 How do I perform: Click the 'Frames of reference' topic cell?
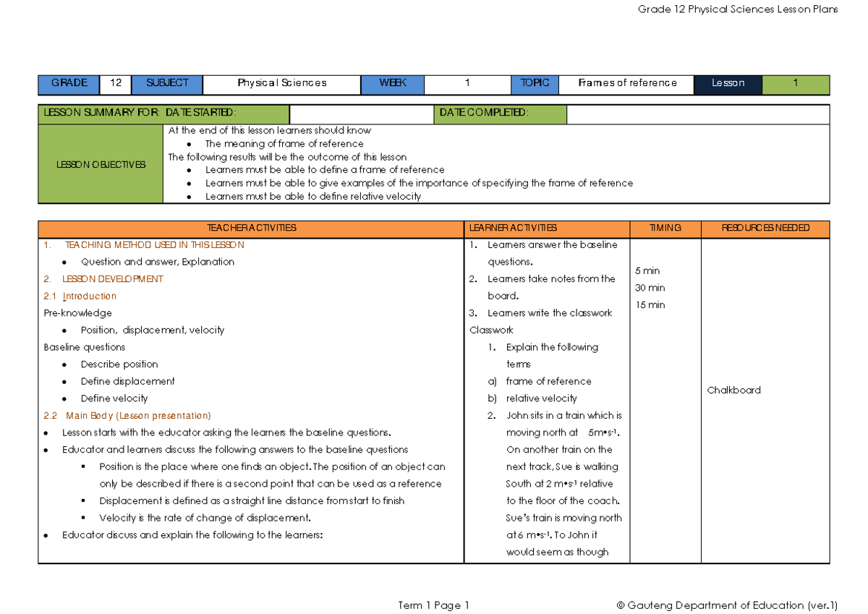627,85
